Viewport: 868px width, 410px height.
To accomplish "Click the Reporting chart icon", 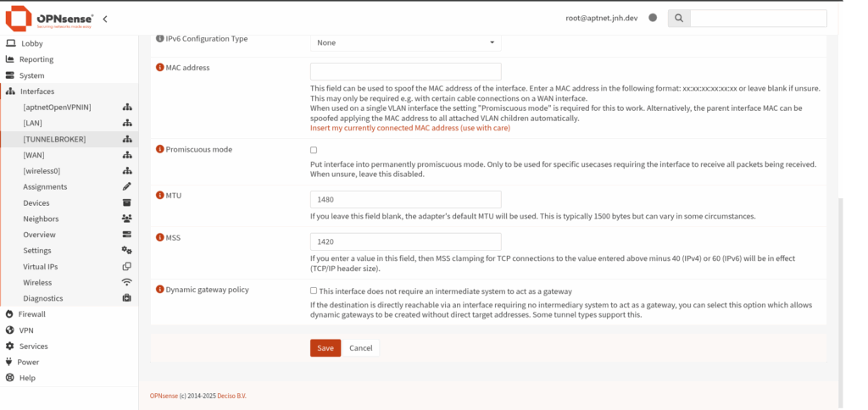I will point(9,59).
